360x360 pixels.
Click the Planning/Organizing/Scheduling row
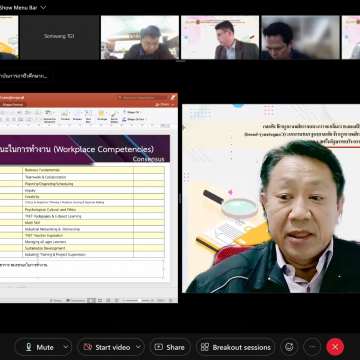click(82, 183)
